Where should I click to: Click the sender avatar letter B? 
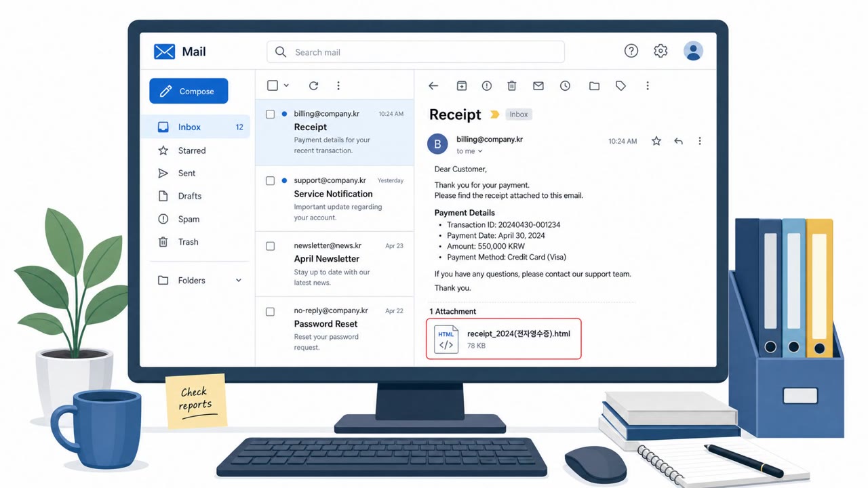pos(437,144)
